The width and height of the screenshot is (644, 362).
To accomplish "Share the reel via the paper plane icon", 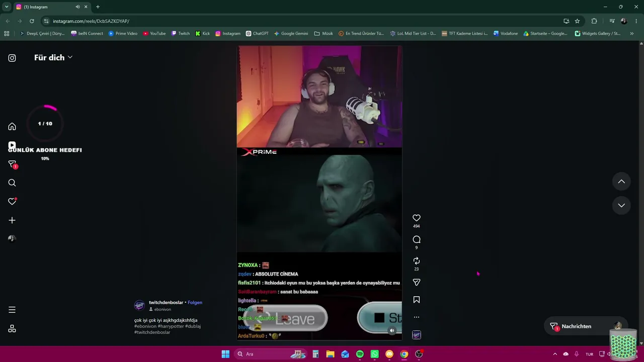I will [x=417, y=283].
